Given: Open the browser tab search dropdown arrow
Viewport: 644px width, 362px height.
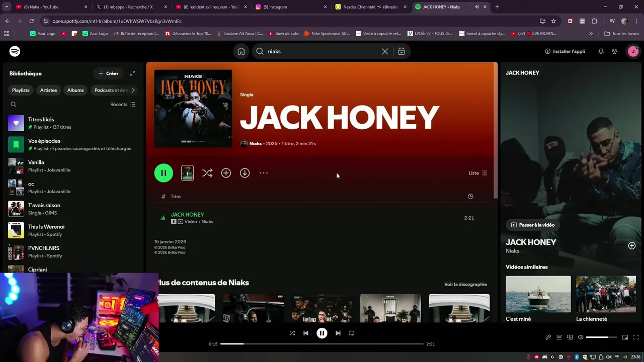Looking at the screenshot, I should [7, 7].
